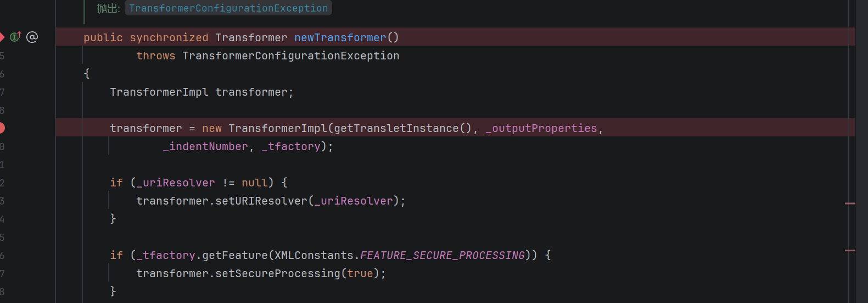
Task: Click the _indentNumber field reference
Action: [205, 146]
